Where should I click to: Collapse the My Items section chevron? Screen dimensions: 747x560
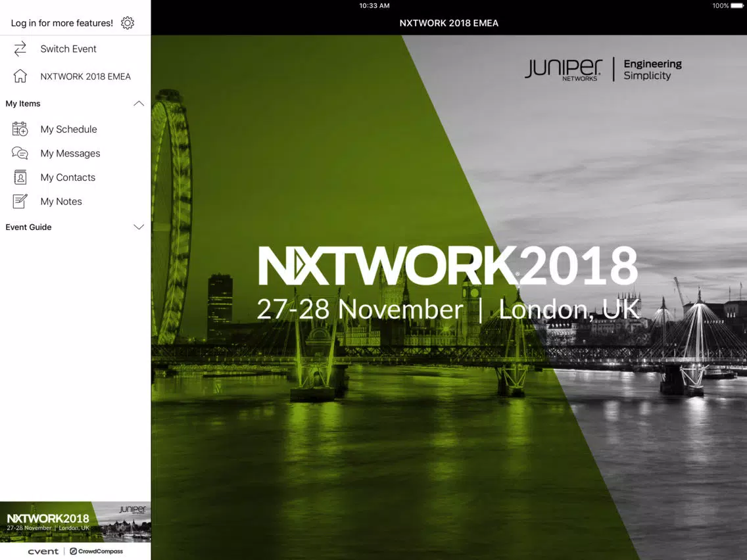[139, 103]
